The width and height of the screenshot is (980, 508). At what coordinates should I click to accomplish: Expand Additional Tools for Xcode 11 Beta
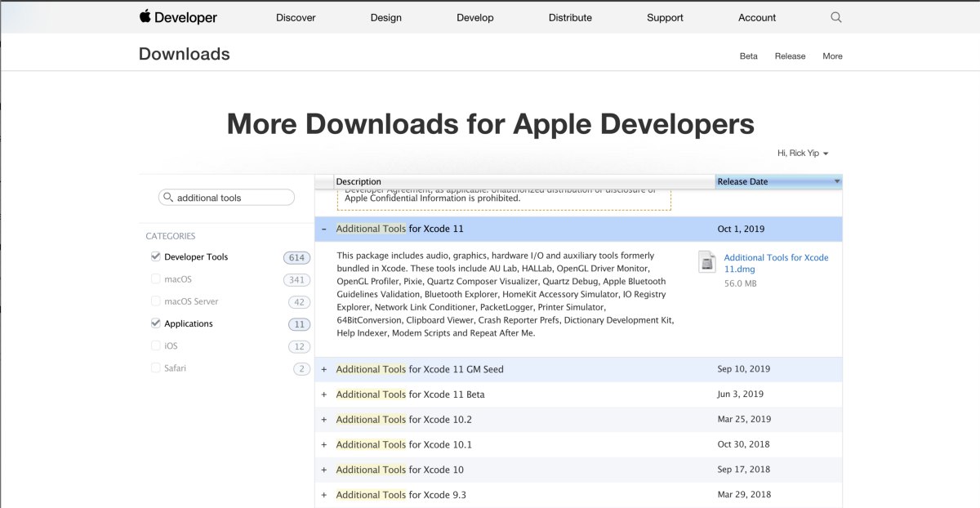point(324,394)
